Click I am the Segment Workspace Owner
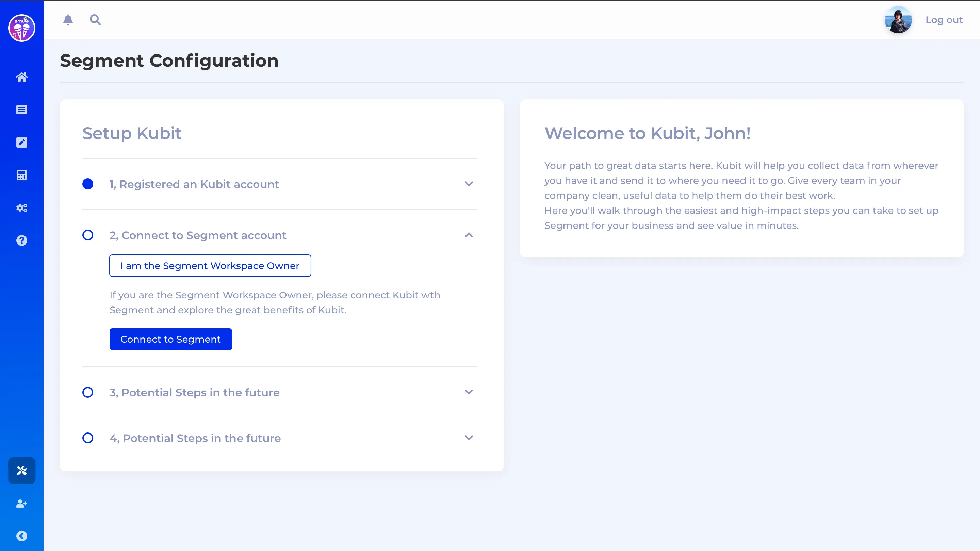The height and width of the screenshot is (551, 980). click(210, 265)
